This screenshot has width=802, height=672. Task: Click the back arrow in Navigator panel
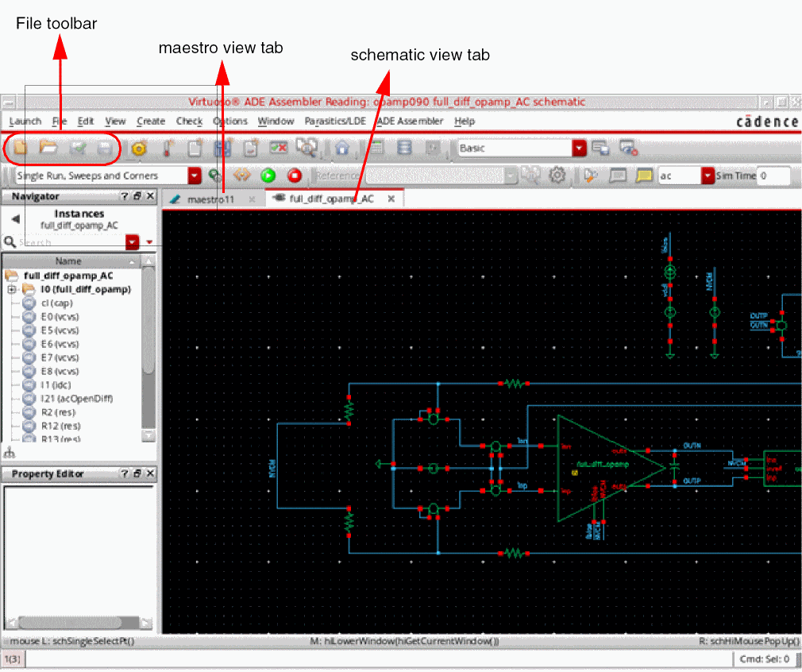click(15, 219)
